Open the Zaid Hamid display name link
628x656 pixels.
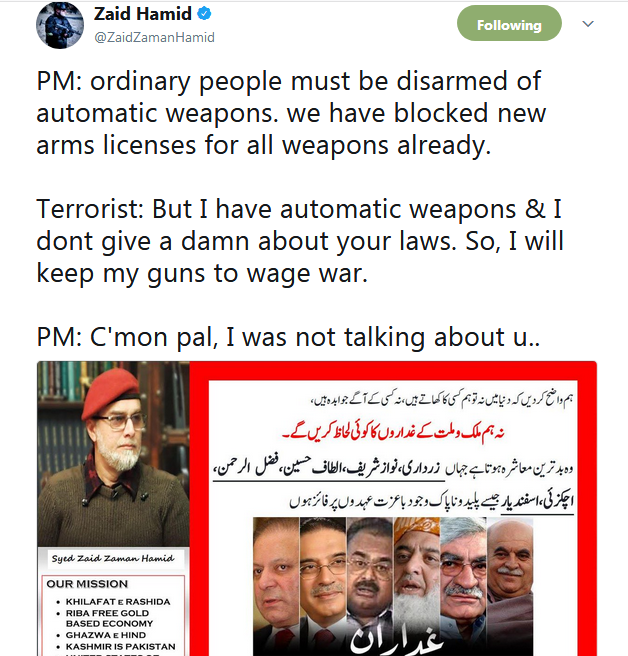coord(142,14)
